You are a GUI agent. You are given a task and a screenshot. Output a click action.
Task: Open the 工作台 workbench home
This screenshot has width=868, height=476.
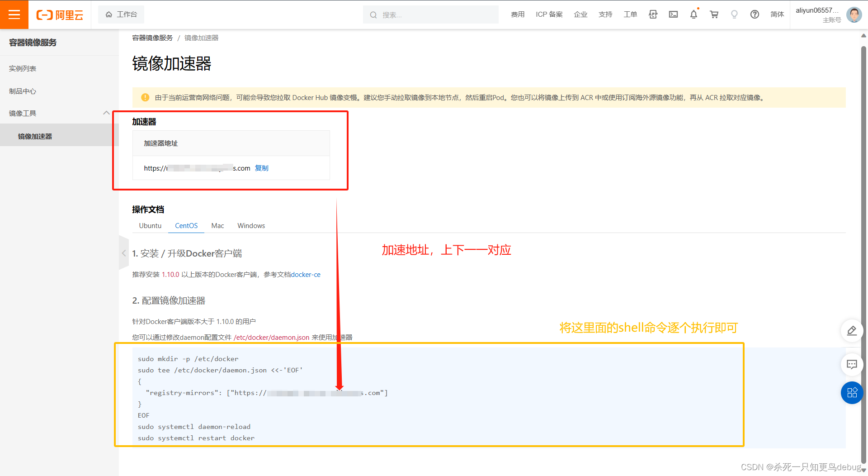pos(121,14)
